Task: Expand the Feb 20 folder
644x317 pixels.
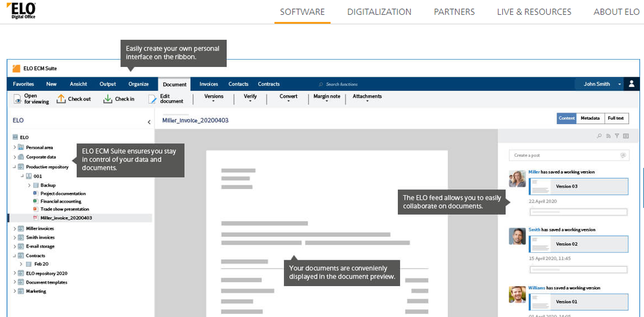Action: 21,264
